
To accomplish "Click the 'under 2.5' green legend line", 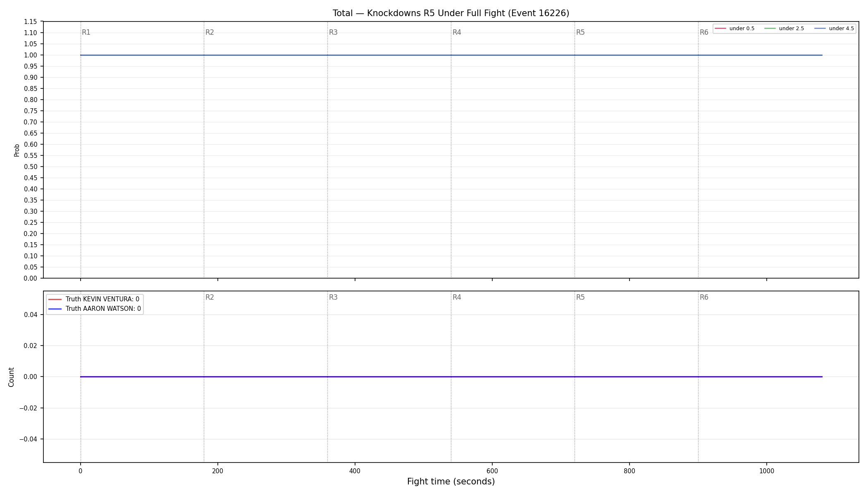I will tap(770, 29).
